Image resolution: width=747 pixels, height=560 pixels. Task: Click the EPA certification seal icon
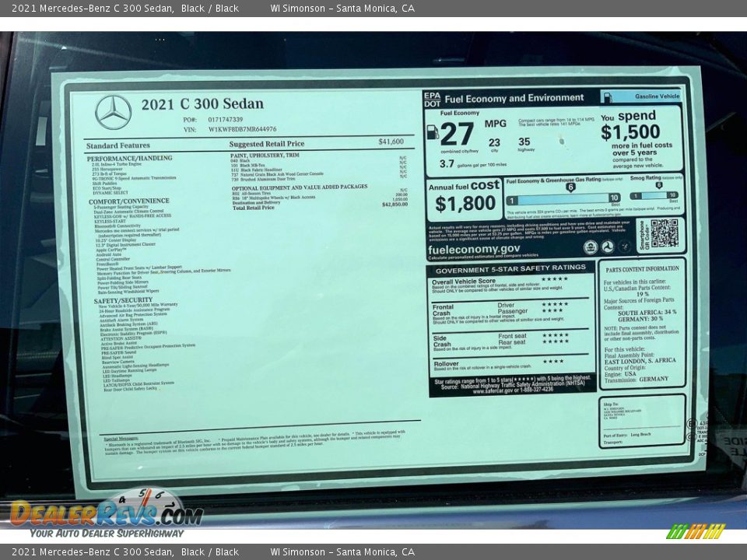(591, 247)
